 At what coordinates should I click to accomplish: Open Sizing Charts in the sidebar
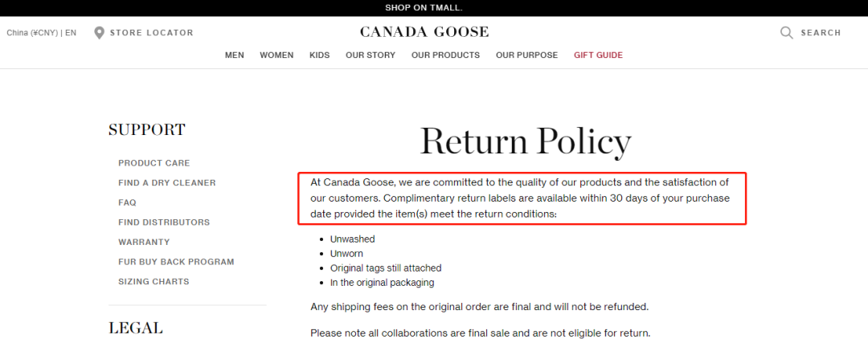[x=154, y=282]
